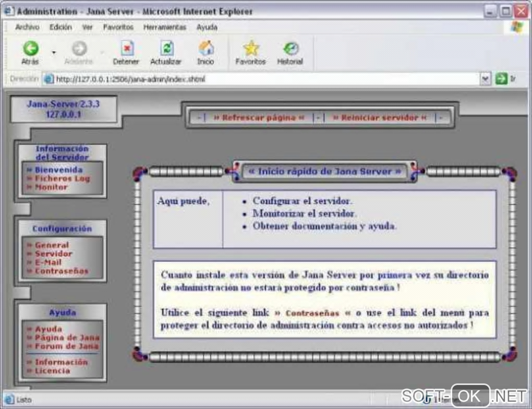Click the page icon in address bar
The height and width of the screenshot is (409, 532).
click(49, 79)
